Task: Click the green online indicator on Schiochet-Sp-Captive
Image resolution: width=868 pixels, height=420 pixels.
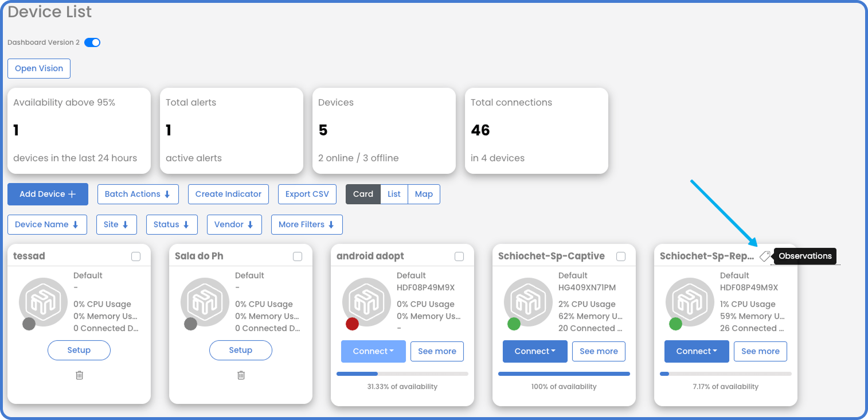Action: (x=514, y=324)
